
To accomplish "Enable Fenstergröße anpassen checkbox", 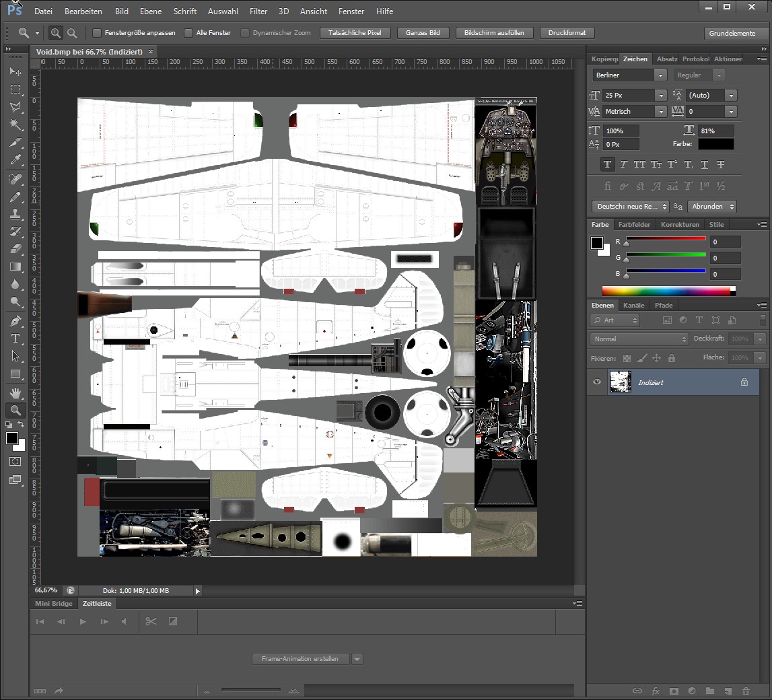I will (97, 33).
